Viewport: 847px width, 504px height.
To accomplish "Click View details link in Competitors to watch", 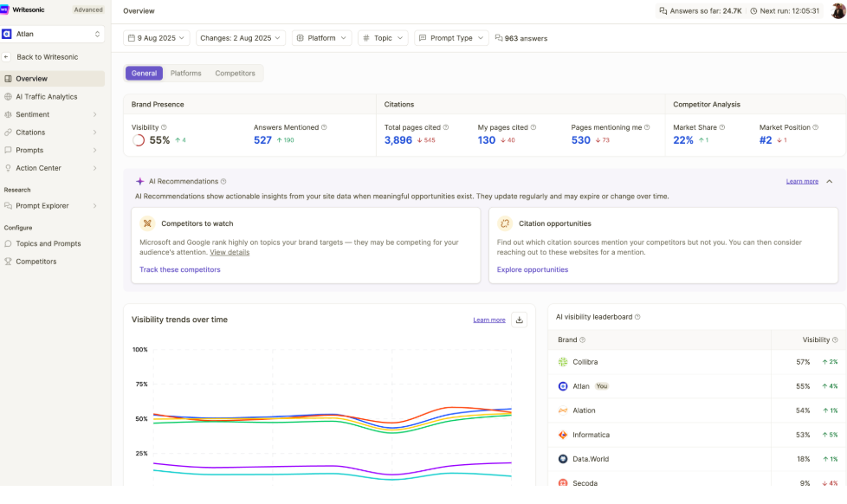I will pos(230,252).
